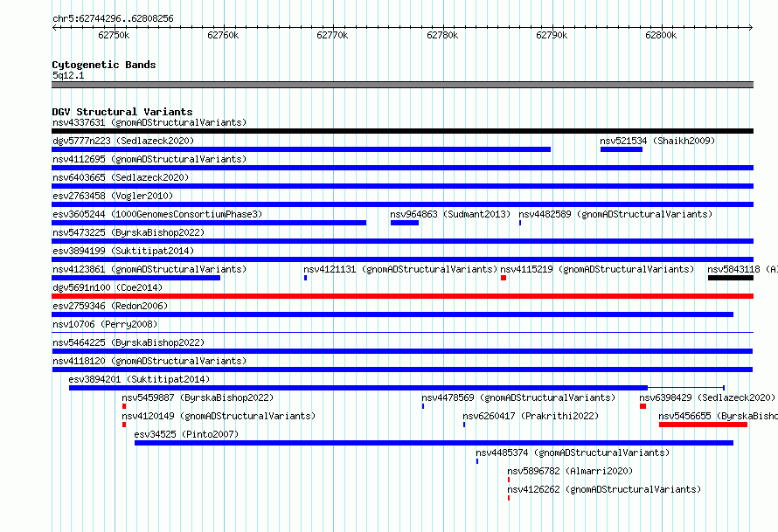
Task: Click the dgv5691n100 (Coe2014) red bar
Action: tap(402, 296)
